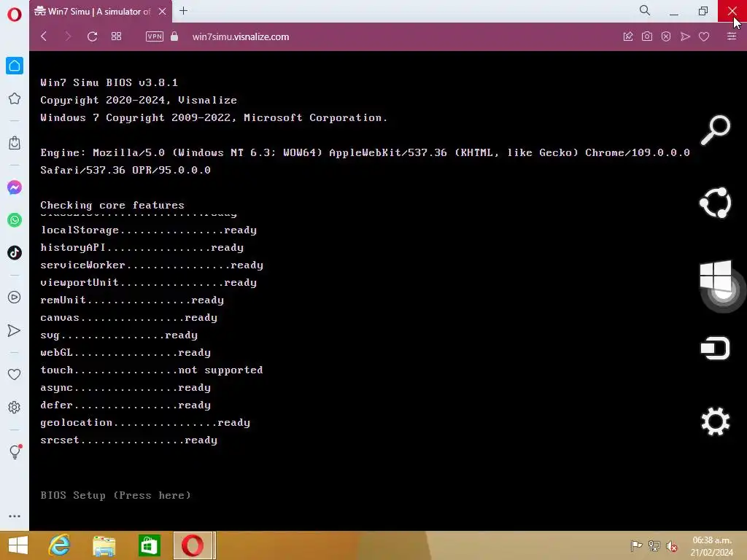The height and width of the screenshot is (560, 747).
Task: Launch Internet Explorer from taskbar
Action: point(60,545)
